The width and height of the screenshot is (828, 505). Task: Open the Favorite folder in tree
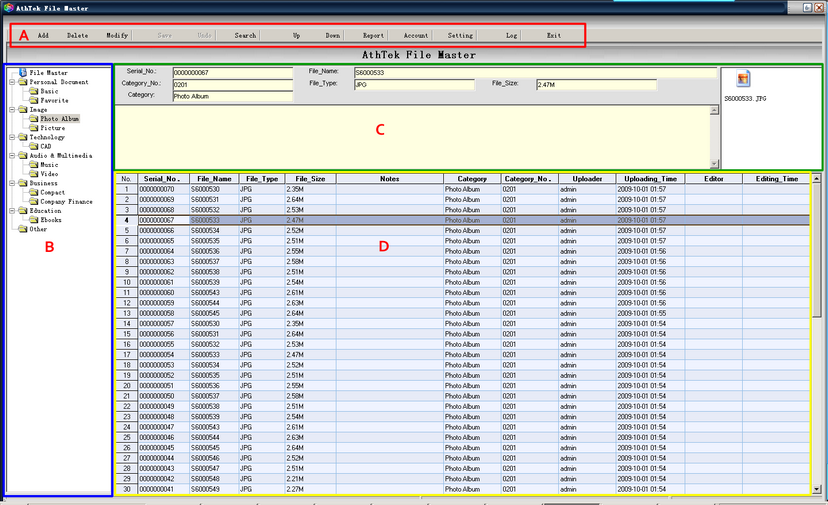pos(54,100)
